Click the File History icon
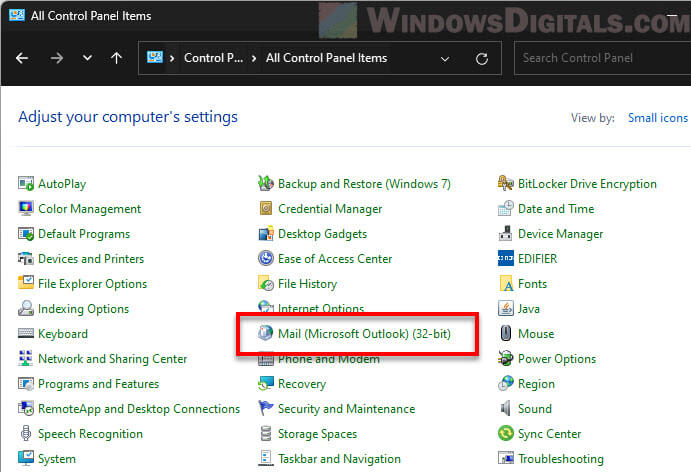 pos(266,283)
